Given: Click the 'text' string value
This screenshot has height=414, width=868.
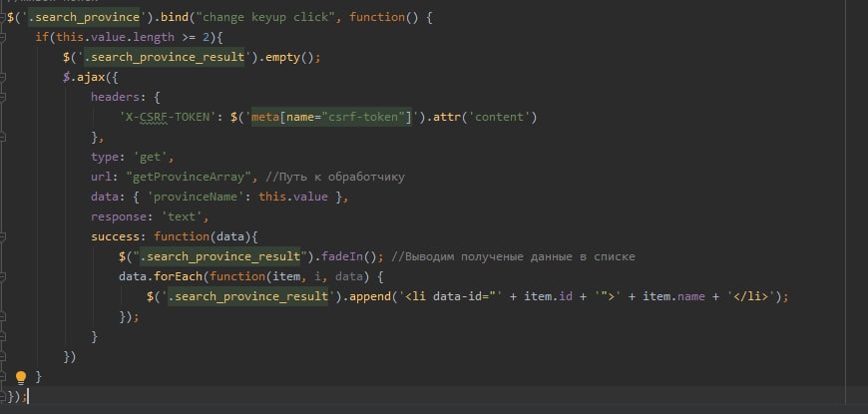Looking at the screenshot, I should (182, 216).
